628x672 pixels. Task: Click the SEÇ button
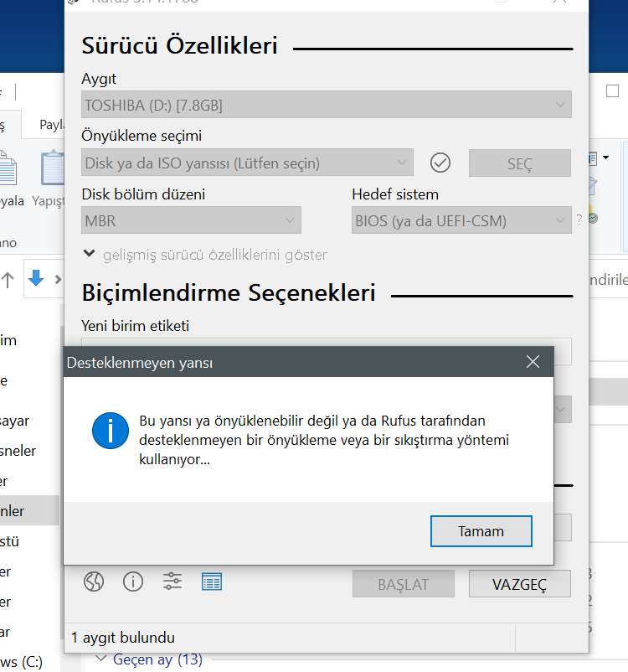tap(520, 163)
